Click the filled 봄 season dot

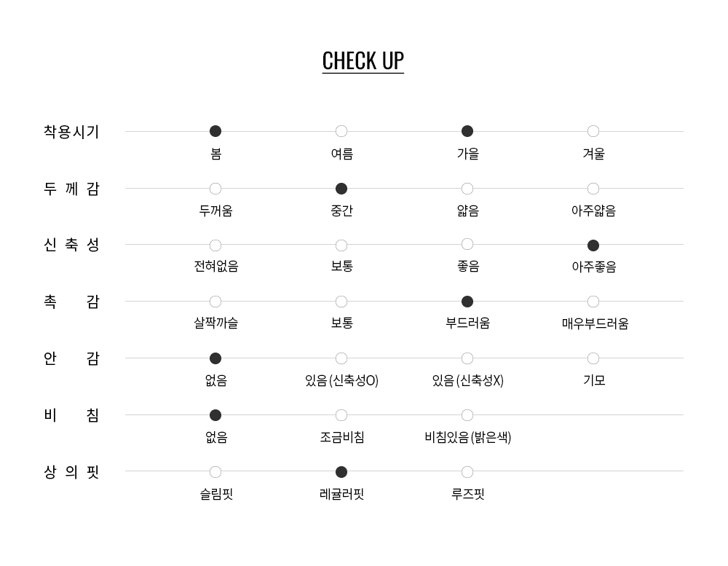(215, 131)
